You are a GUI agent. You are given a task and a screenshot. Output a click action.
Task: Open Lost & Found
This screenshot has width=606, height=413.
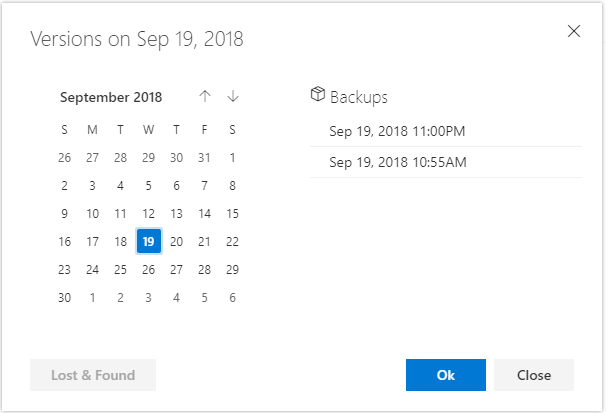[93, 375]
